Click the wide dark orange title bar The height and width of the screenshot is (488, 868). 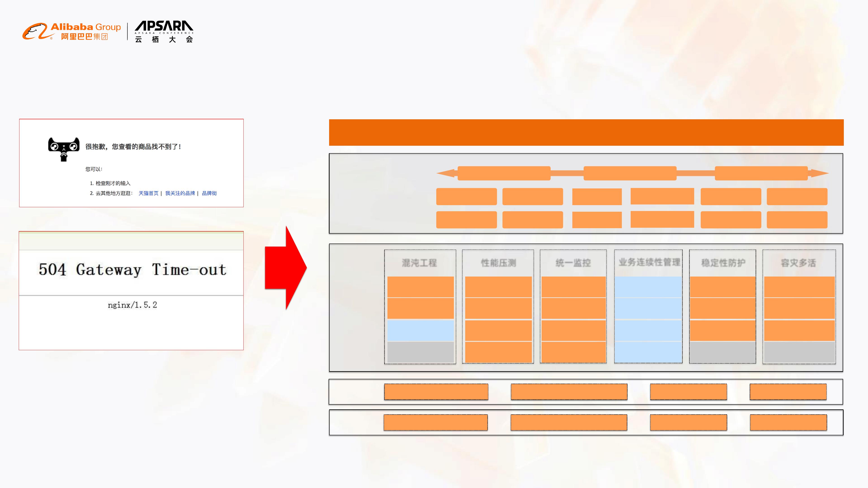pos(586,132)
